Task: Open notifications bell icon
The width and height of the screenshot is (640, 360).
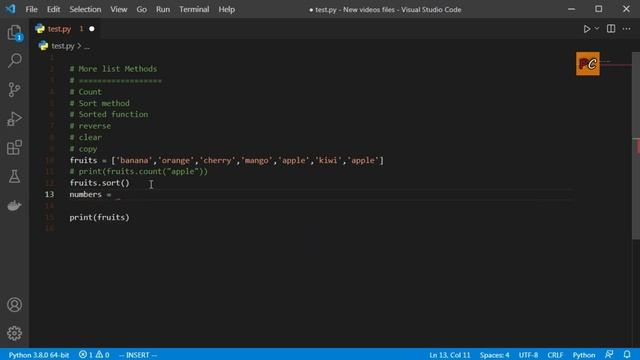Action: click(627, 354)
